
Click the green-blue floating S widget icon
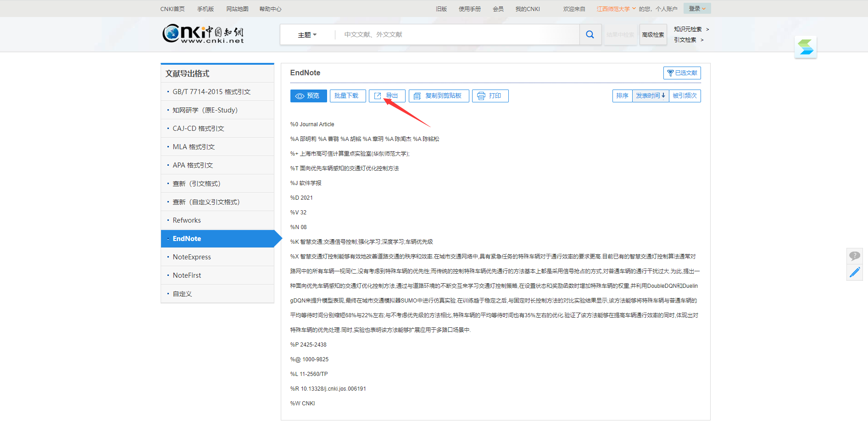click(806, 47)
